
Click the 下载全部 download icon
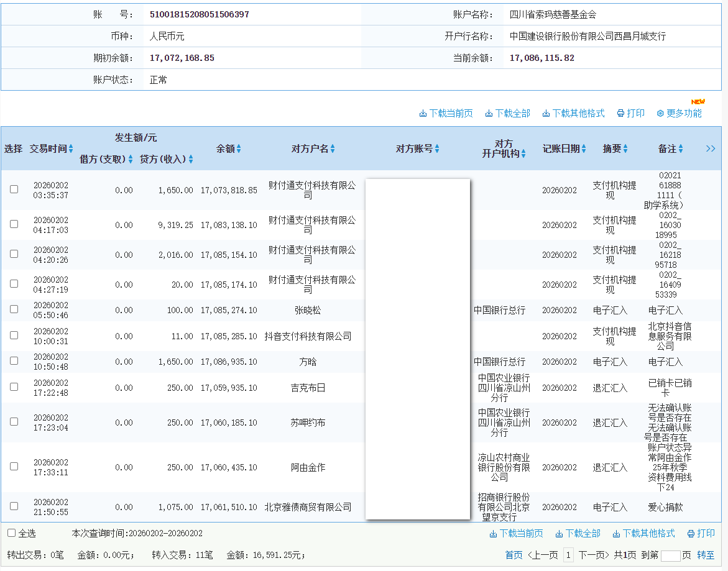(x=488, y=113)
